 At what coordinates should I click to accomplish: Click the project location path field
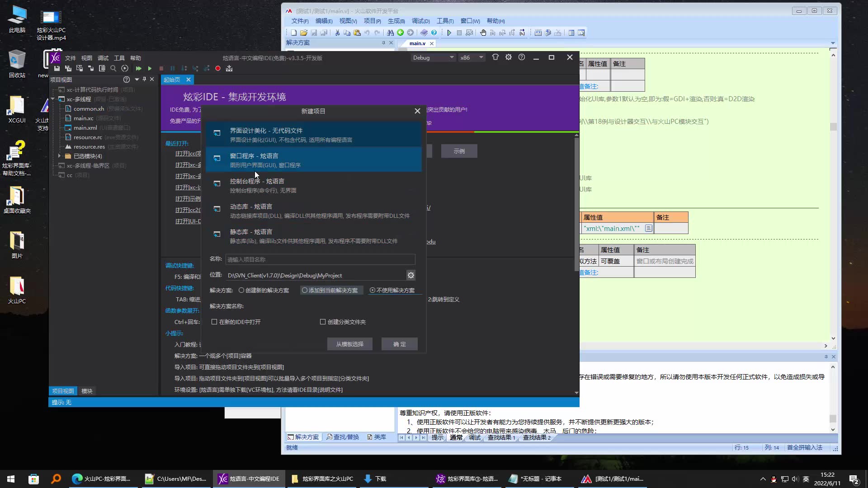316,275
